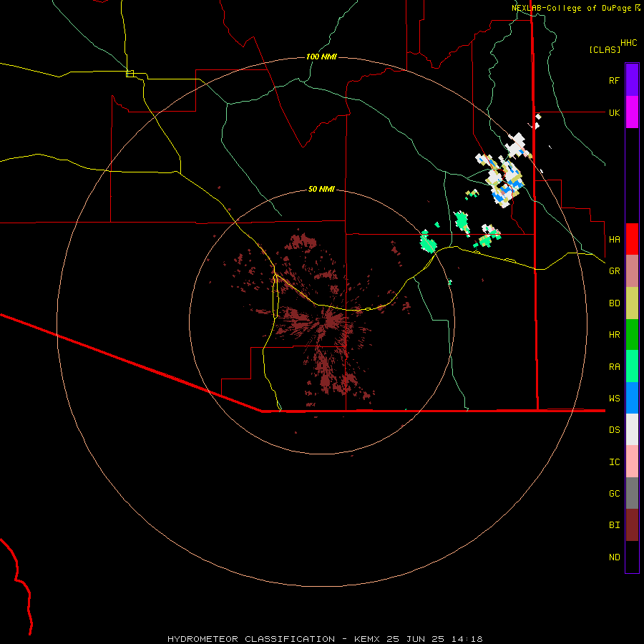Pick the red HA legend swatch
The image size is (644, 644).
tap(632, 239)
